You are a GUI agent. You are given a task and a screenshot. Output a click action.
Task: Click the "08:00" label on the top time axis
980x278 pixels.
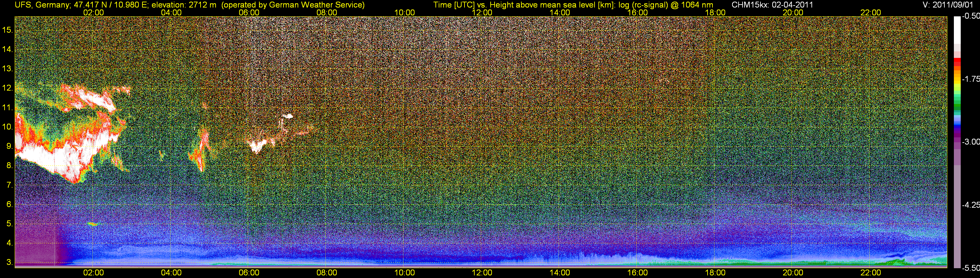pyautogui.click(x=327, y=12)
